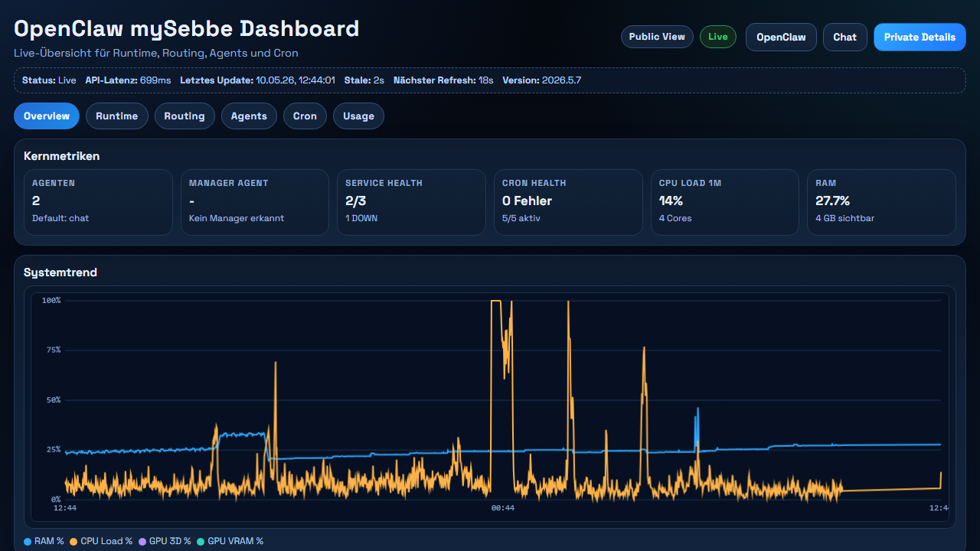Select the Cron tab
980x551 pixels.
(305, 116)
